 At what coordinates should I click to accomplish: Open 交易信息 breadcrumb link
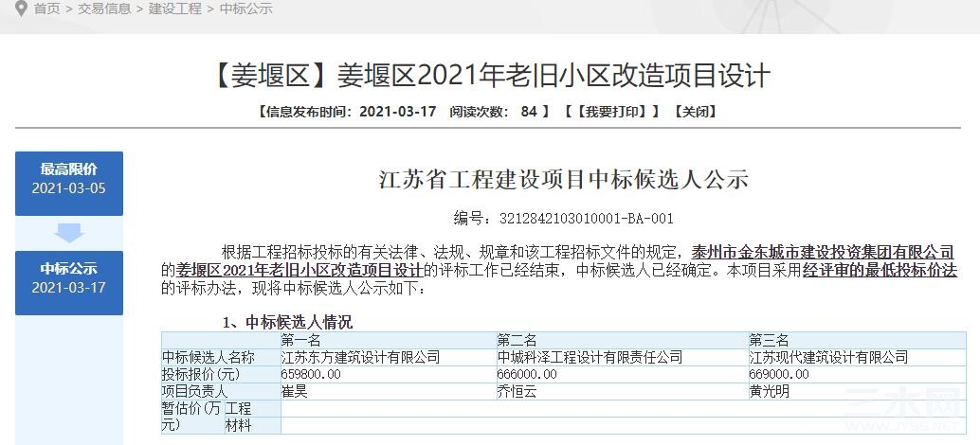(x=104, y=9)
